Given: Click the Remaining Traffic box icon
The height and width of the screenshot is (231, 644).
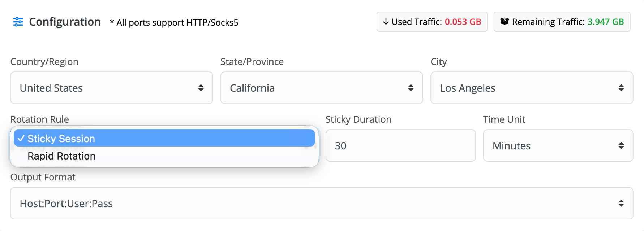Looking at the screenshot, I should (x=505, y=22).
